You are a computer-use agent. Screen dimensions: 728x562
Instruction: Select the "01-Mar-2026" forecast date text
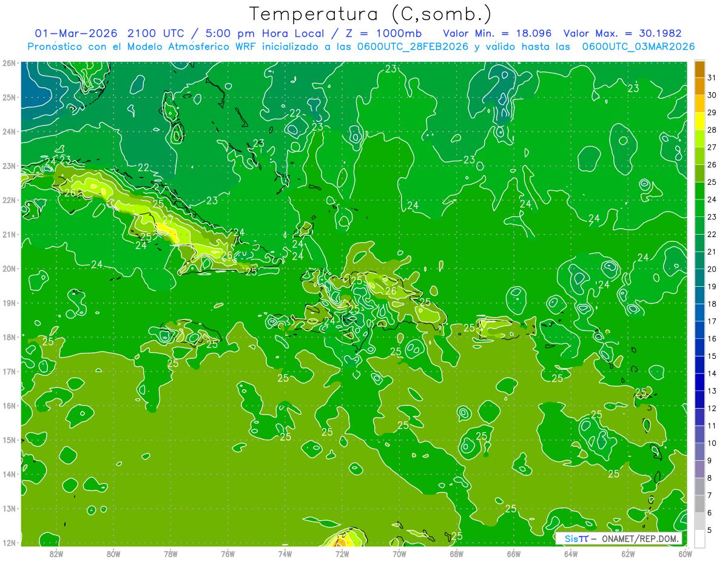tap(77, 33)
